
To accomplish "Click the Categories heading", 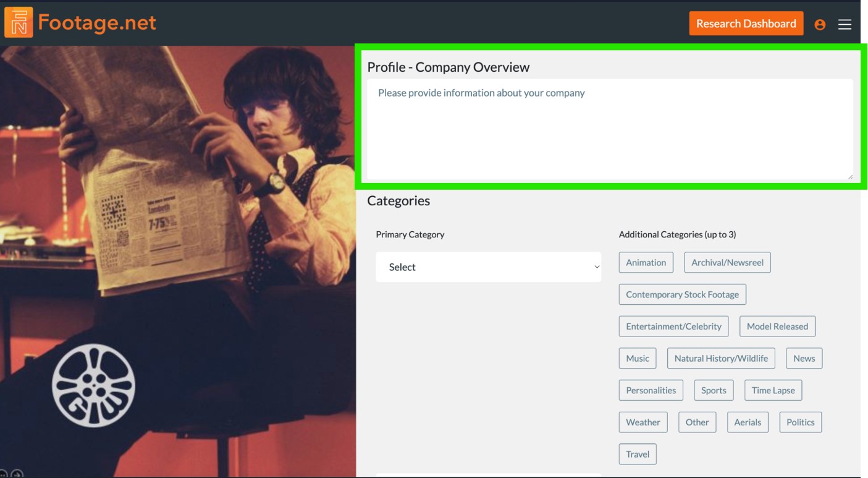I will (x=398, y=200).
